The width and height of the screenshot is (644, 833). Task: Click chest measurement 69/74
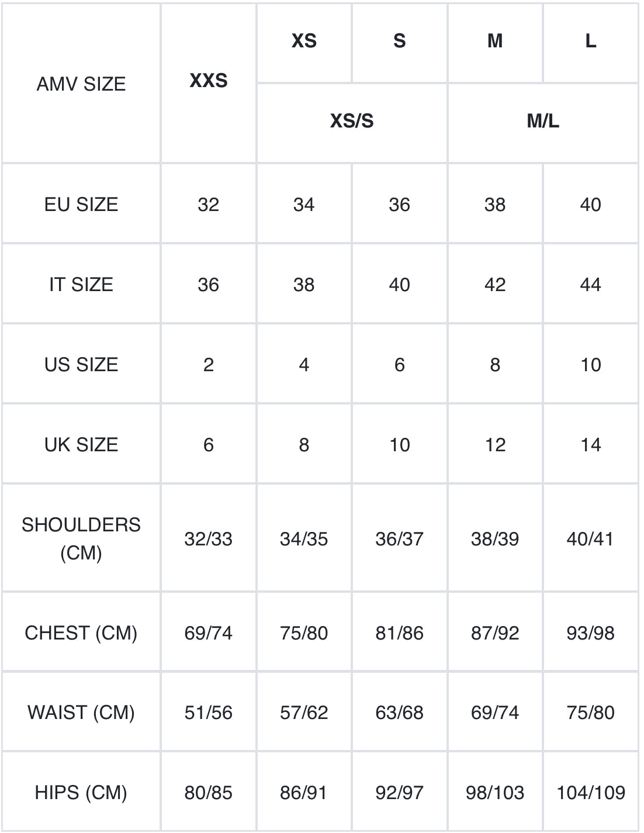[x=209, y=632]
